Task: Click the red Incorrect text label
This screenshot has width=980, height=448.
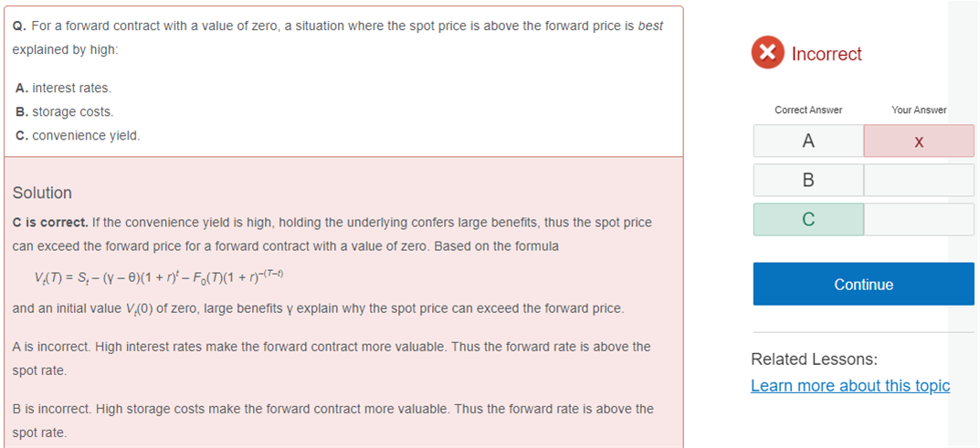Action: (x=827, y=54)
